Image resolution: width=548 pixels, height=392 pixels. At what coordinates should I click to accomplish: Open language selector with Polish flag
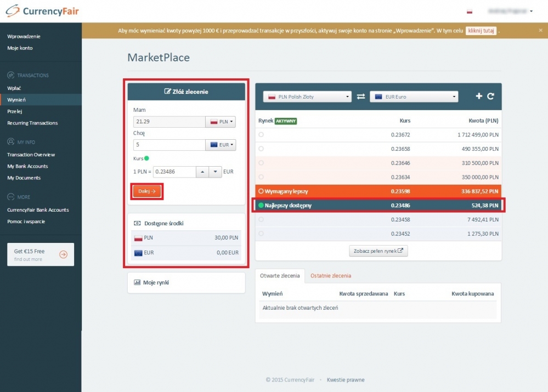coord(470,12)
